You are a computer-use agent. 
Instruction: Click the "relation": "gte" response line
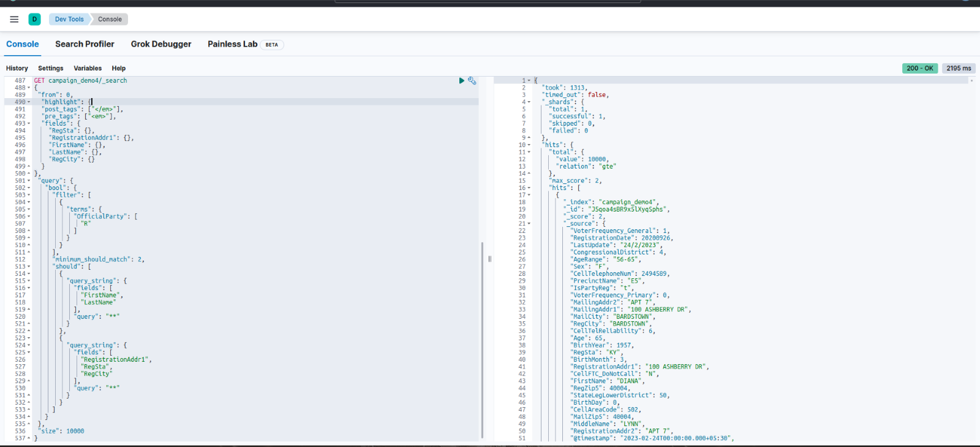pos(586,166)
